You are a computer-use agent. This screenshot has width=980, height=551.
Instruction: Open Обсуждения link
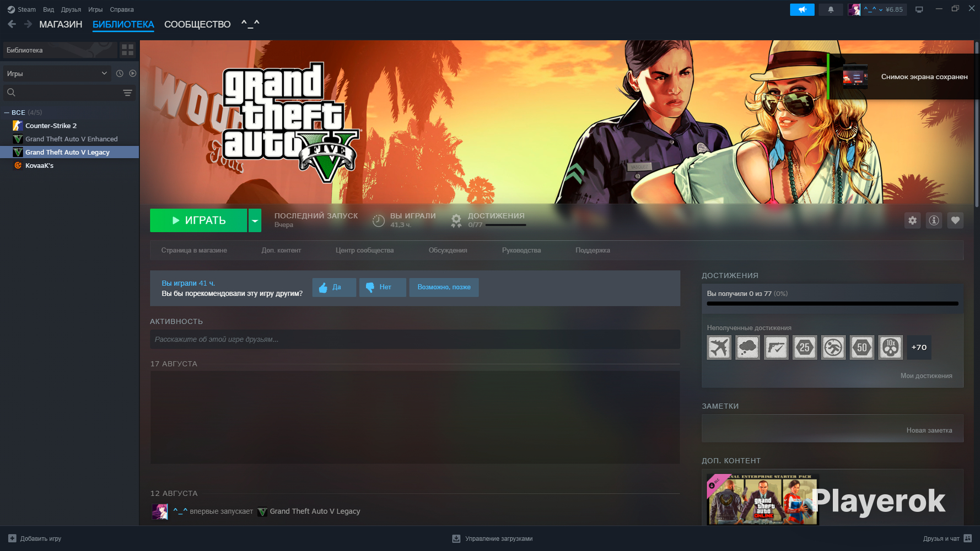point(448,250)
